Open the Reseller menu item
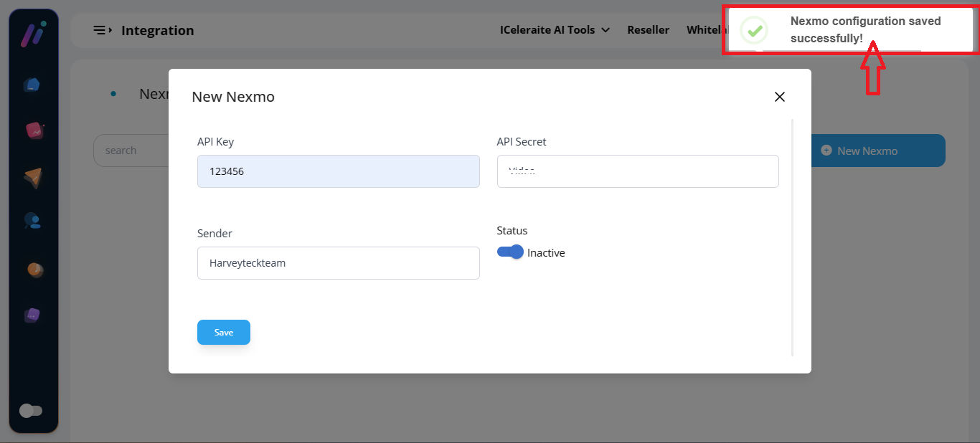Viewport: 980px width, 443px height. pos(648,30)
